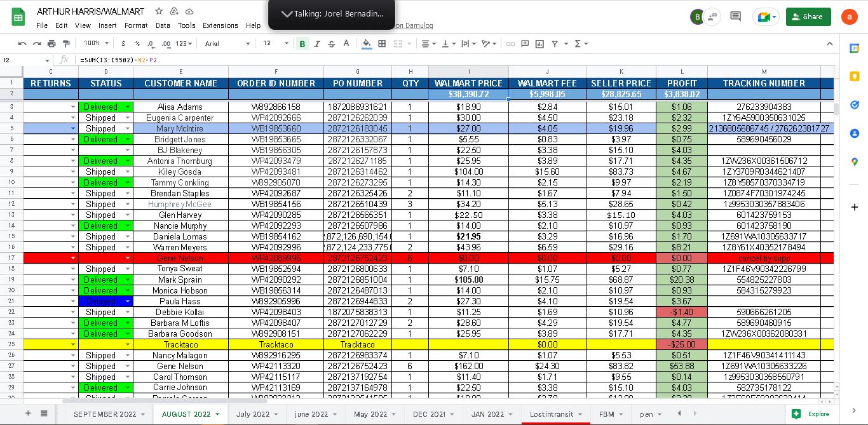Viewport: 868px width, 425px height.
Task: Open the Edit menu
Action: 61,25
